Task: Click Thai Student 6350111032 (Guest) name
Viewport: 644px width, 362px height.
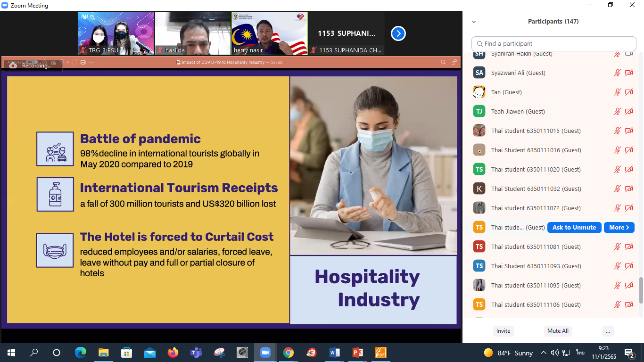Action: (x=536, y=189)
